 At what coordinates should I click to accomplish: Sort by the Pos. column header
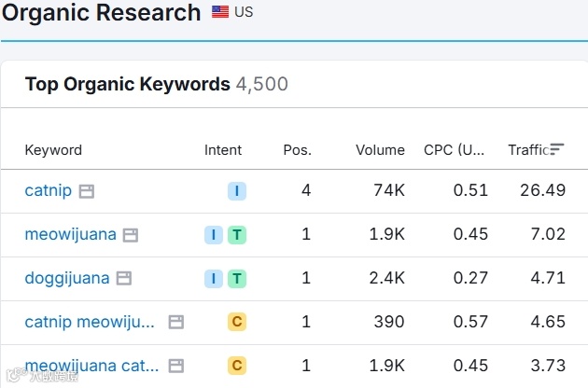click(x=297, y=150)
